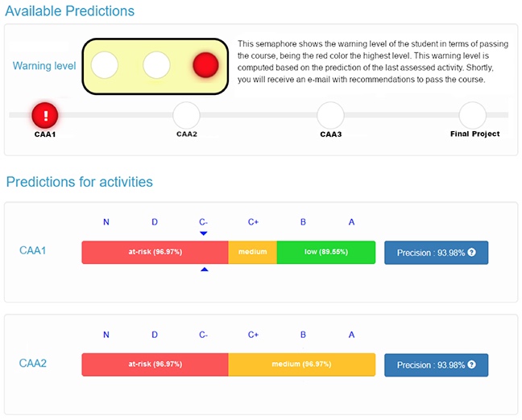Click the CAA1 medium orange bar segment
Viewport: 522px width, 420px height.
click(x=252, y=252)
